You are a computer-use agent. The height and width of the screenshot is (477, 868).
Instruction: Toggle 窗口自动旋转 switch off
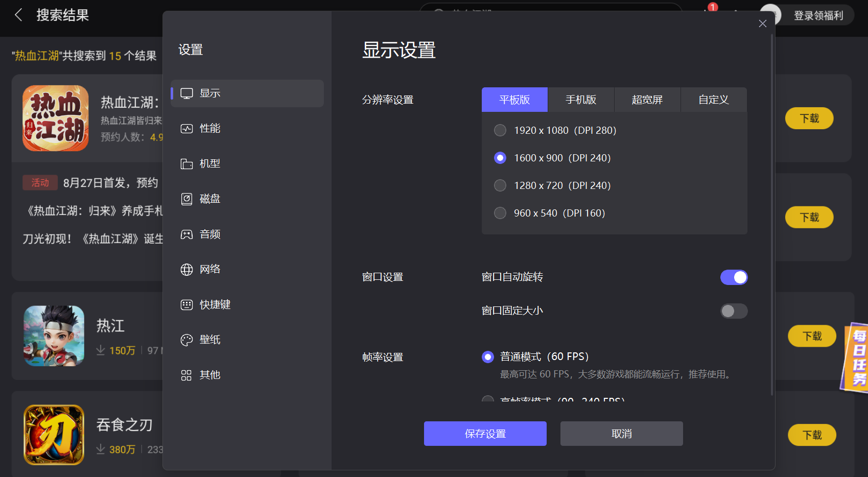(734, 277)
